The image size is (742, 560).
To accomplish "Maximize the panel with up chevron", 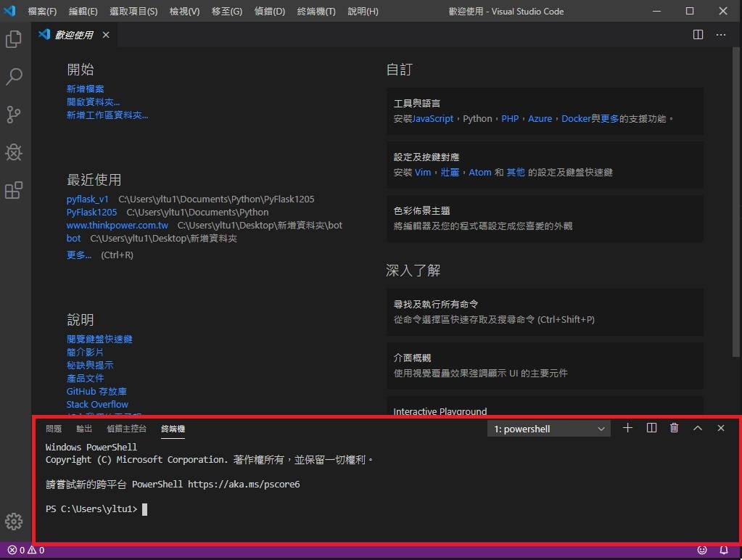I will (x=698, y=428).
